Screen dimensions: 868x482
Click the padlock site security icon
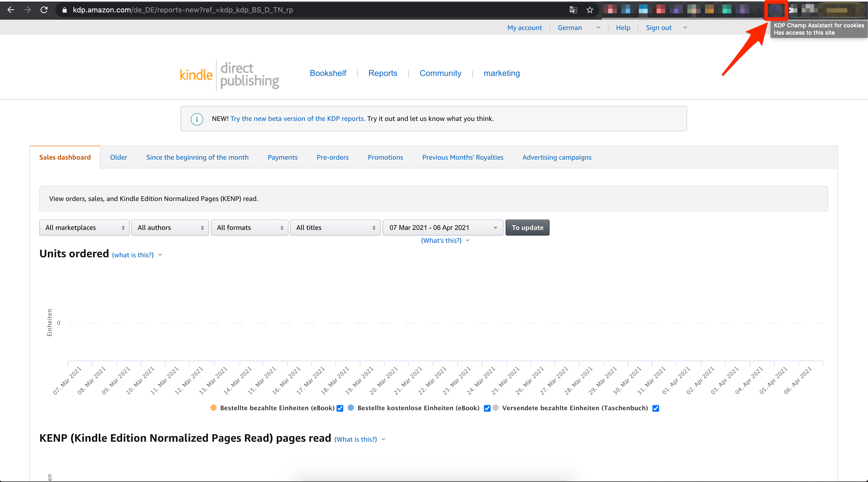pyautogui.click(x=65, y=10)
